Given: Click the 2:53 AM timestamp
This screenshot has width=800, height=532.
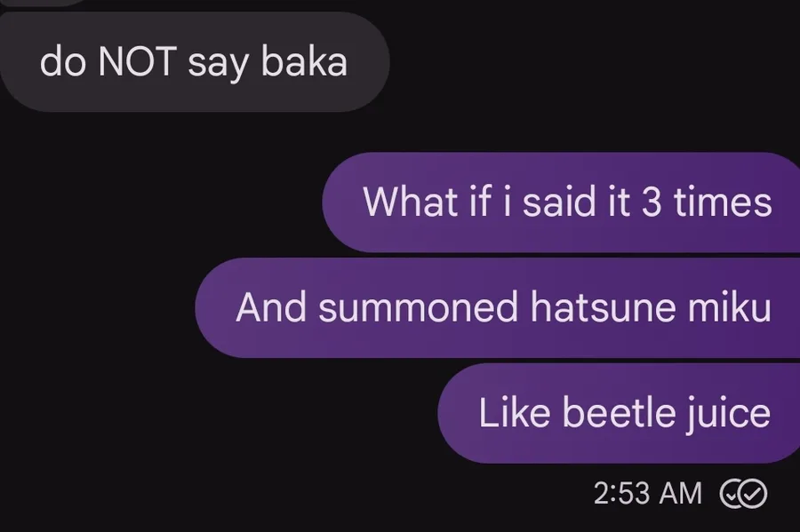Looking at the screenshot, I should click(647, 493).
